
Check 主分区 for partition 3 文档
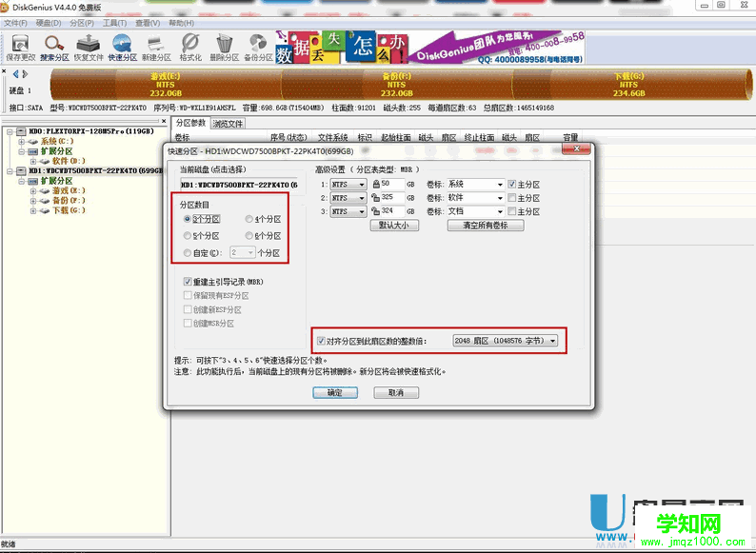pyautogui.click(x=512, y=210)
